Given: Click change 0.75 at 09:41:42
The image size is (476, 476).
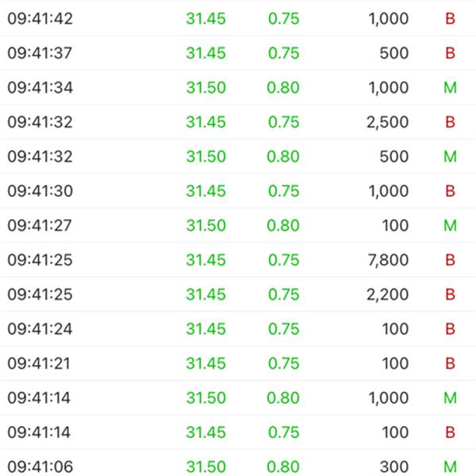Looking at the screenshot, I should click(x=283, y=18).
